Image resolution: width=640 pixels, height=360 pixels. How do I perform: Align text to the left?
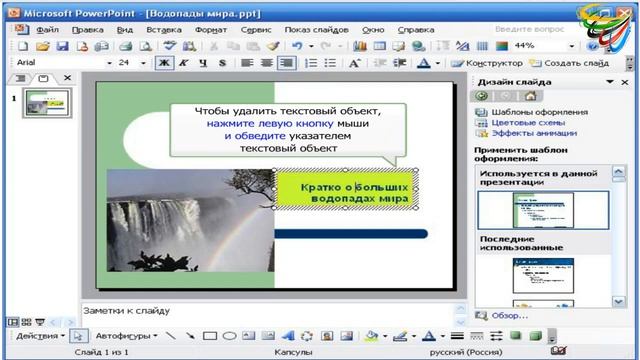[247, 63]
